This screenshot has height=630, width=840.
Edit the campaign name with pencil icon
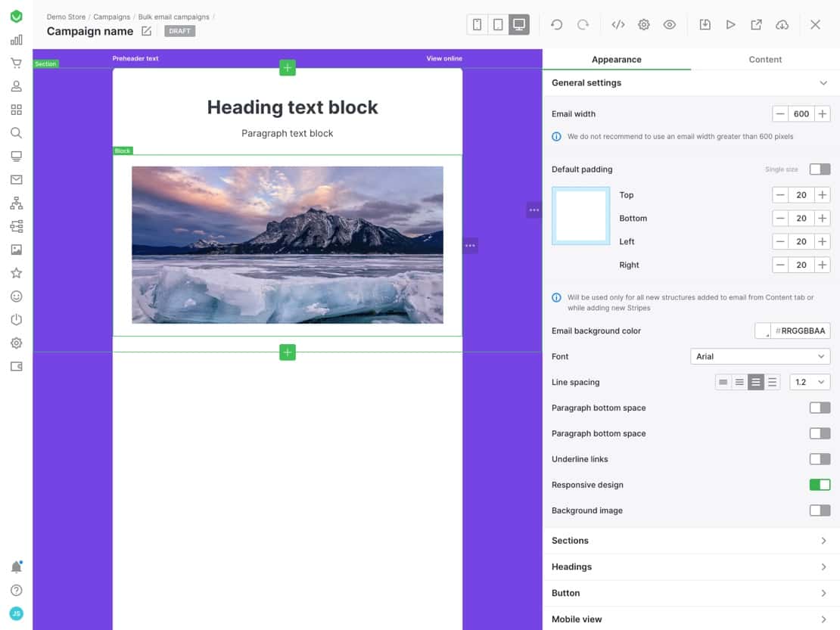click(146, 31)
